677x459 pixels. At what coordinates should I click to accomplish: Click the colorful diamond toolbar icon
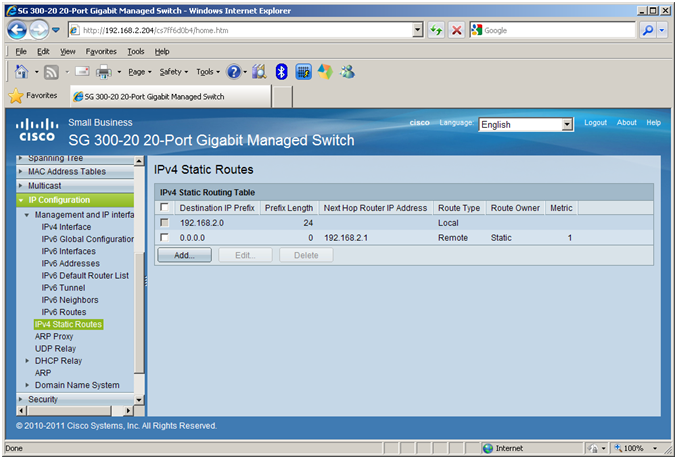click(325, 72)
